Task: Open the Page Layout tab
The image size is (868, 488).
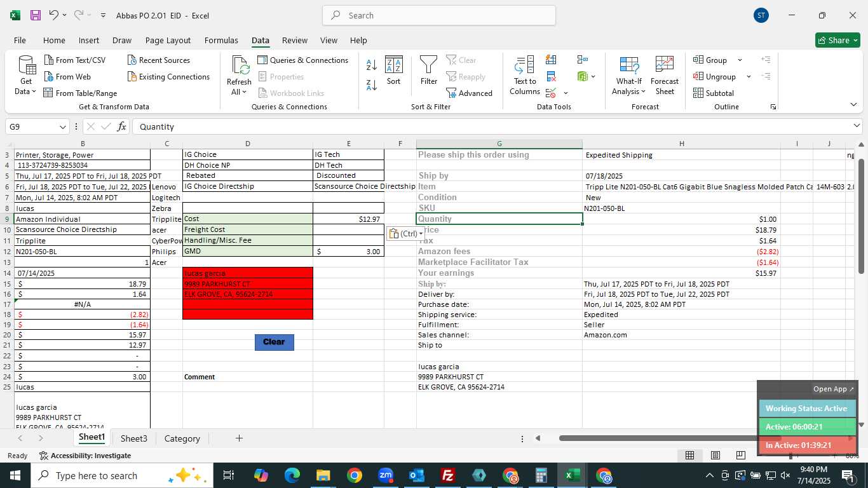Action: [168, 40]
